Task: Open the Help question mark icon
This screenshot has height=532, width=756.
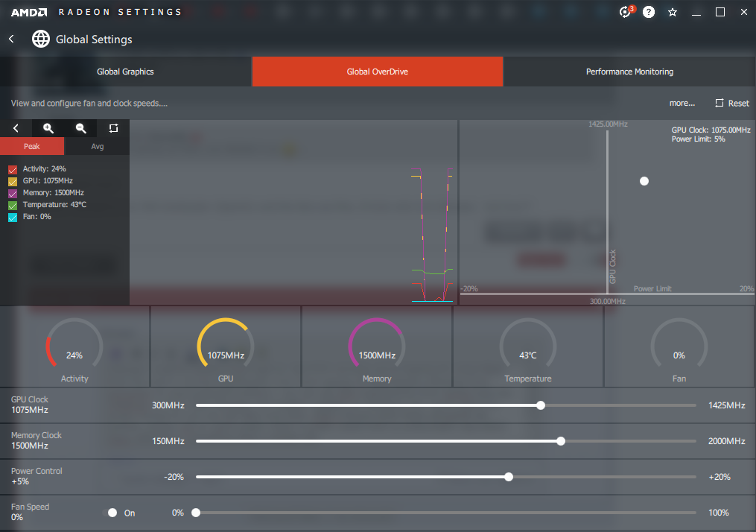Action: (x=649, y=12)
